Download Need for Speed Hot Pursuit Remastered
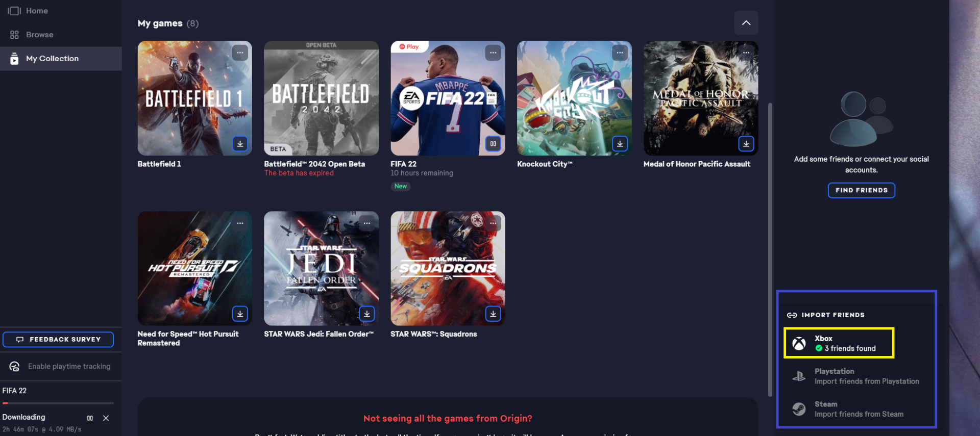Viewport: 980px width, 436px height. pyautogui.click(x=240, y=314)
